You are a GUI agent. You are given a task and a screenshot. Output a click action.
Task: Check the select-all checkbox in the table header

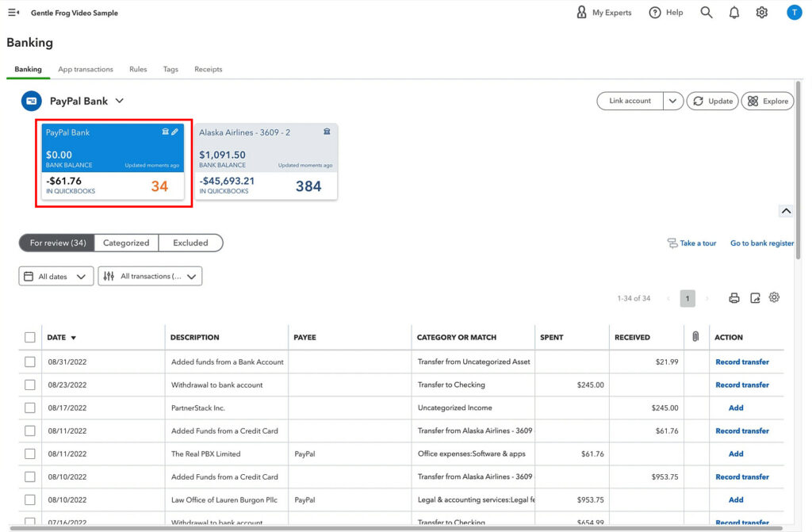(x=29, y=336)
